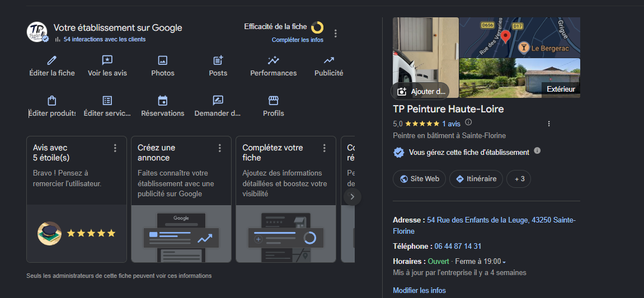The image size is (644, 298).
Task: Click the address link 54 Rue des Enfants
Action: pyautogui.click(x=485, y=226)
